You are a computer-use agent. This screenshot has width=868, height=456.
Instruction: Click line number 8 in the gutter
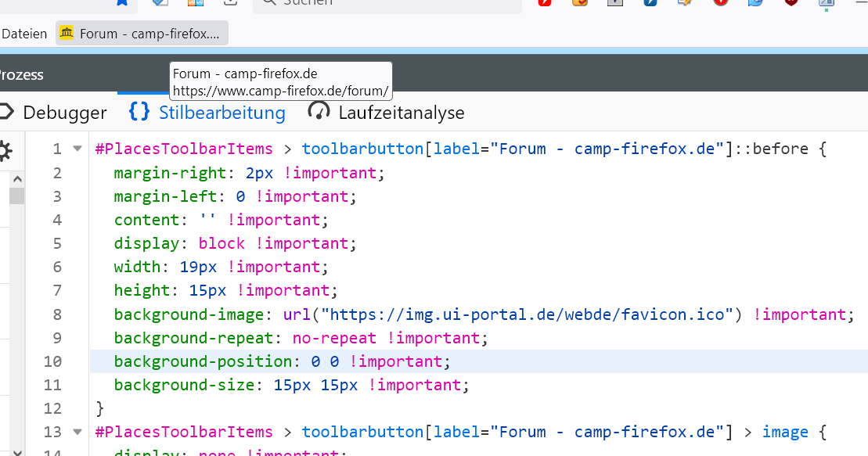[56, 314]
